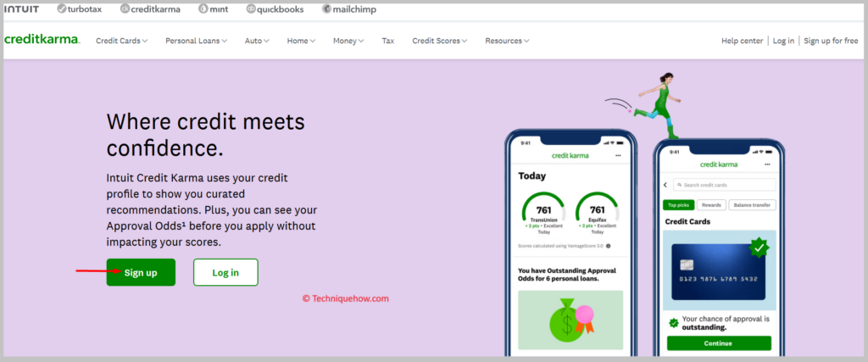
Task: Click the TransUnion 761 score gauge
Action: click(543, 213)
